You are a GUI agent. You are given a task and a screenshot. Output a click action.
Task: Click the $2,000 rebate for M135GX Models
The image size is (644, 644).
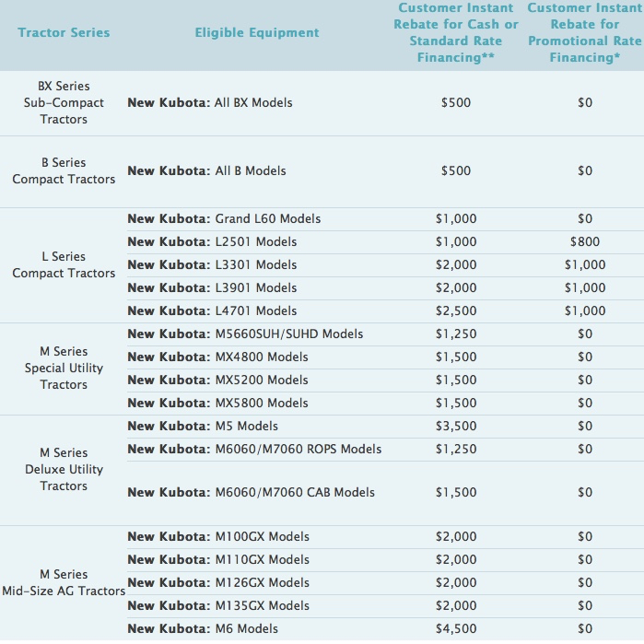click(x=456, y=605)
